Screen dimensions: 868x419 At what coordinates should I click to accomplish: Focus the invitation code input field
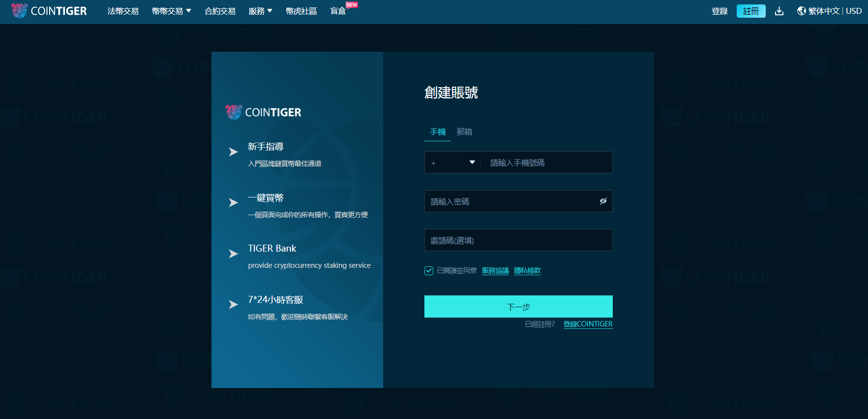coord(518,240)
